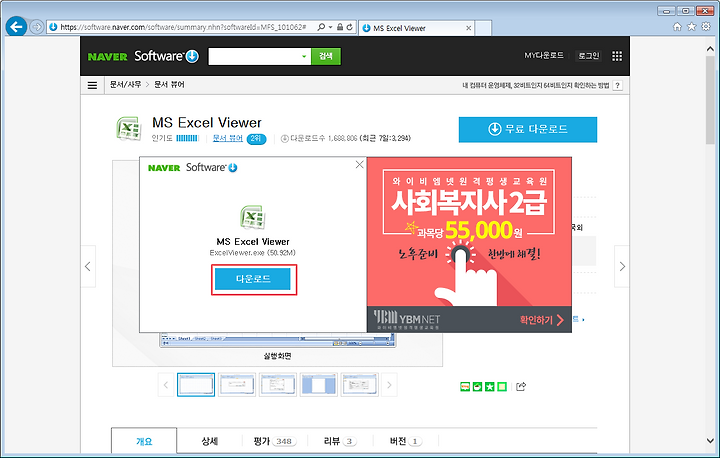Switch to the 버전 tab
The image size is (720, 458).
click(x=406, y=441)
